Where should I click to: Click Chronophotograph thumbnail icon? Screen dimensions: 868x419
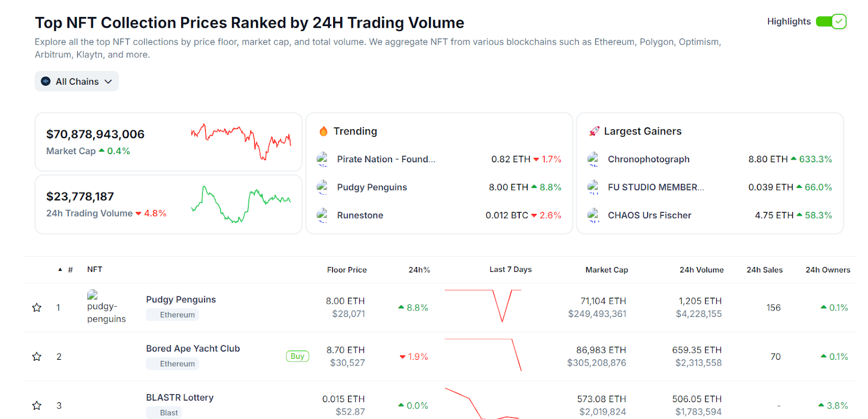(x=593, y=159)
